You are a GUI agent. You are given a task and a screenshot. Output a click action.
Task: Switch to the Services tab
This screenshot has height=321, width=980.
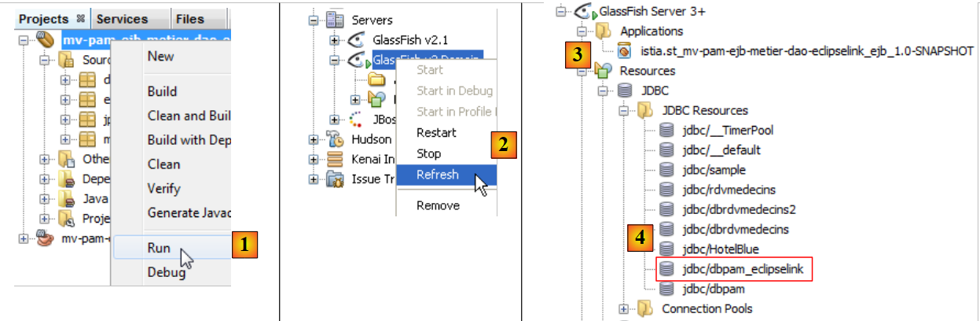(x=122, y=19)
